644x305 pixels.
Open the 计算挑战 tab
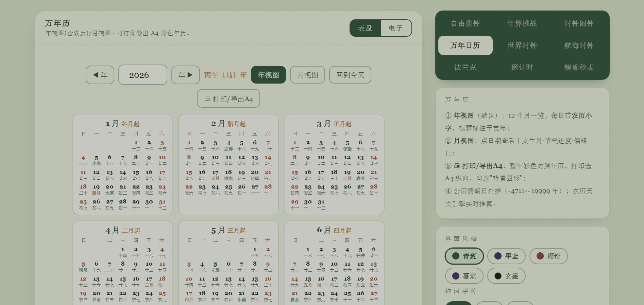[522, 23]
